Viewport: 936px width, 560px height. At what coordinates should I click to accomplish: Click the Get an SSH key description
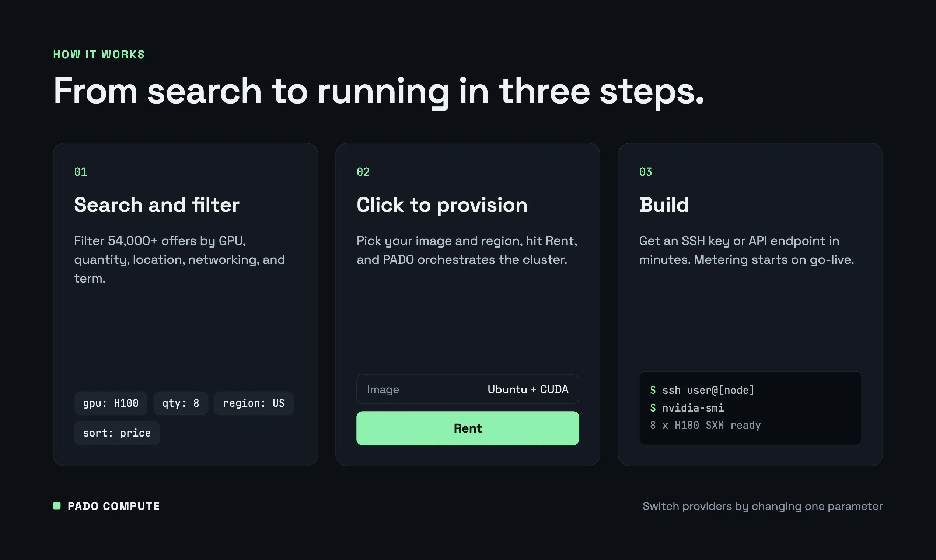747,250
